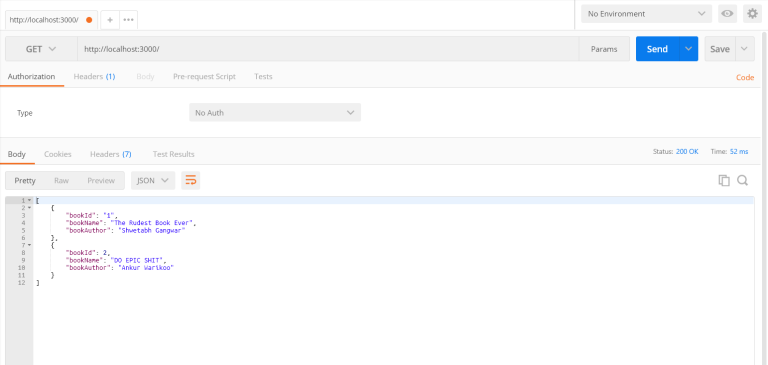Switch to Raw response view
768x365 pixels.
click(61, 180)
